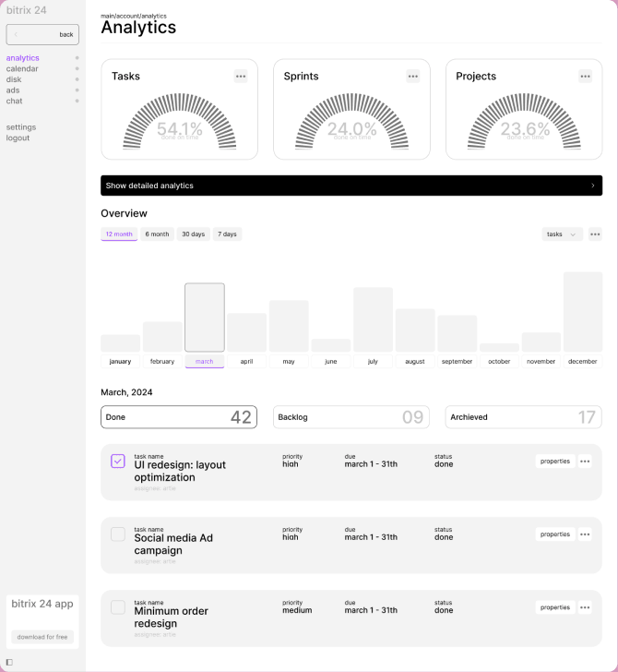Select the 12 month range tab
Image resolution: width=618 pixels, height=672 pixels.
[x=119, y=234]
